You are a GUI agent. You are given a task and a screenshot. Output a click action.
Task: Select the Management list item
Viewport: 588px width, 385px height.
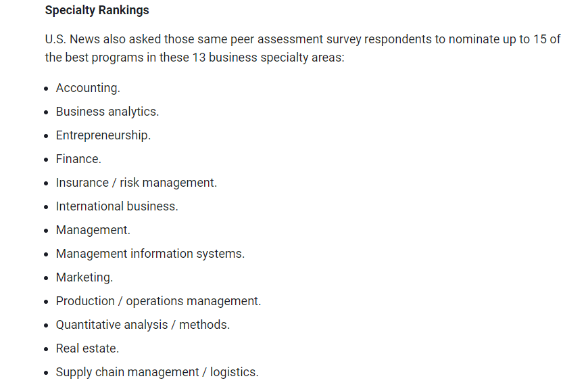[93, 229]
